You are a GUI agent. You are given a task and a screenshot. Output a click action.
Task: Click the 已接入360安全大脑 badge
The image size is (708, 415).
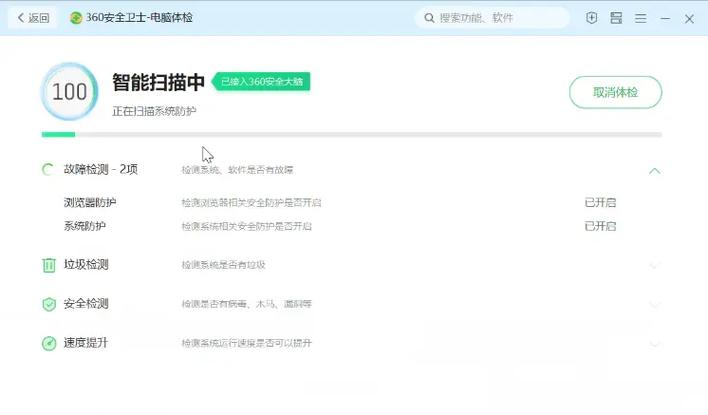[x=261, y=82]
